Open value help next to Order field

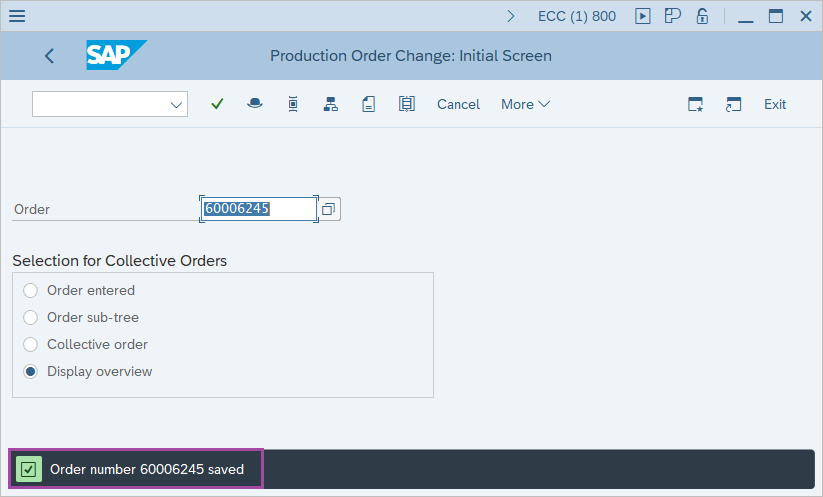pyautogui.click(x=329, y=209)
